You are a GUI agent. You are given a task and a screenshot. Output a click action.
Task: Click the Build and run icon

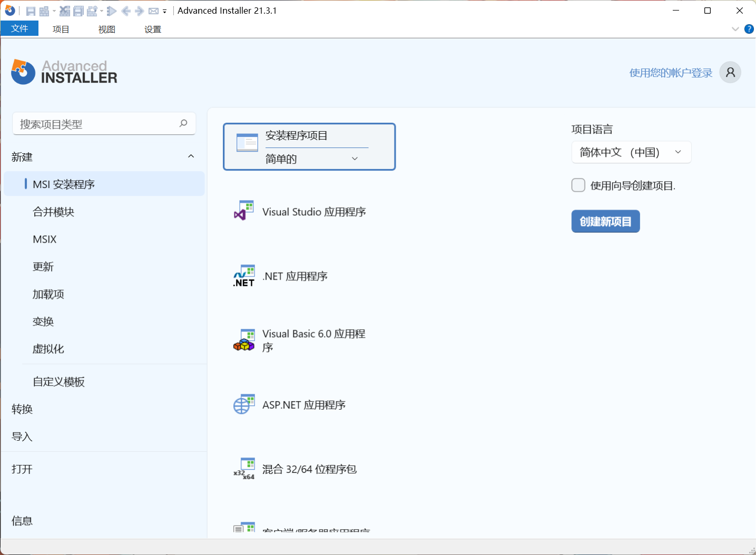pyautogui.click(x=92, y=11)
